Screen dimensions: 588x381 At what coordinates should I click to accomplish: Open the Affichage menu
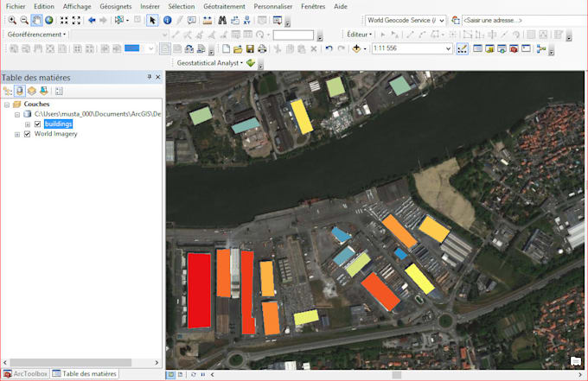(77, 6)
